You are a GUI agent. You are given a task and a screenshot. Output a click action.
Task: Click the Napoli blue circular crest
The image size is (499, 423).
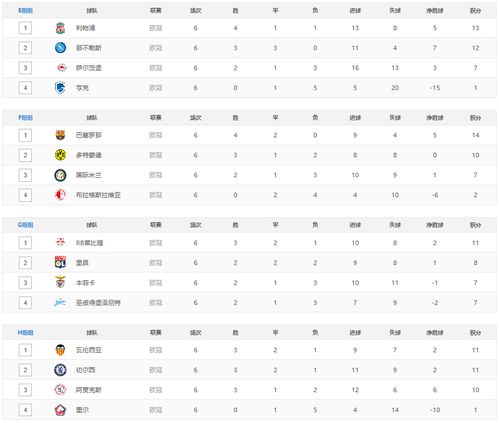[x=60, y=48]
